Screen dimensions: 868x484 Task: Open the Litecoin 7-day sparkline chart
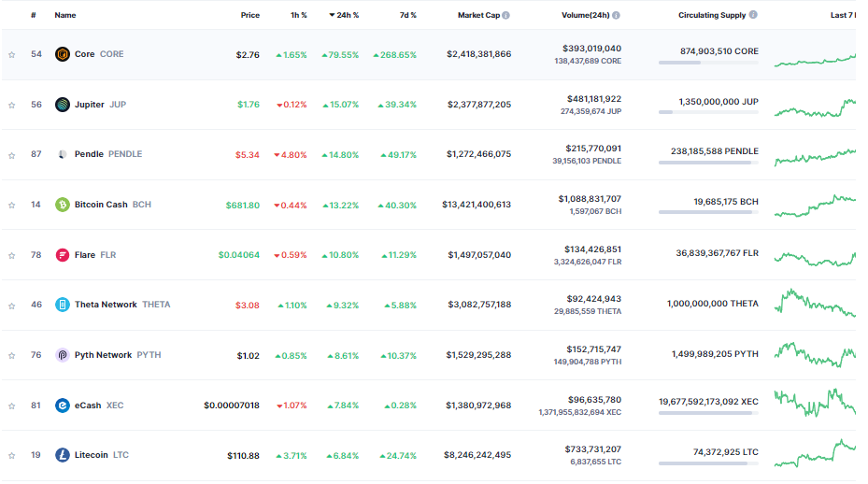(x=815, y=453)
